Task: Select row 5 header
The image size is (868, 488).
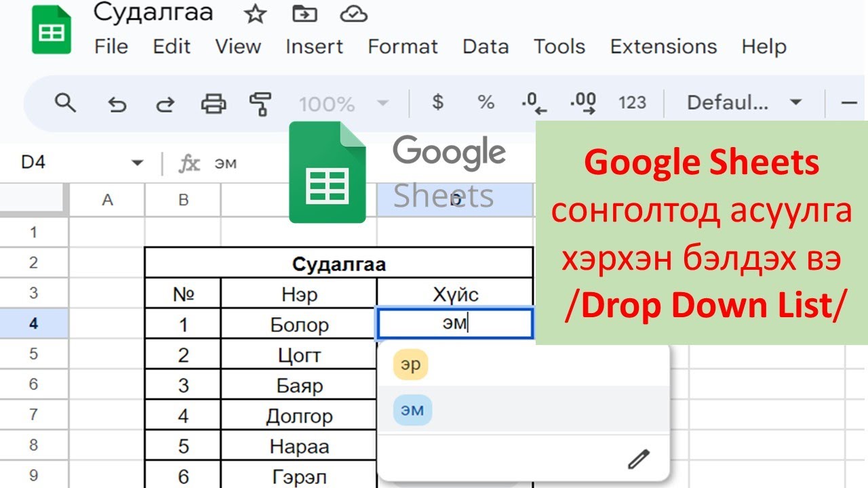Action: click(34, 354)
